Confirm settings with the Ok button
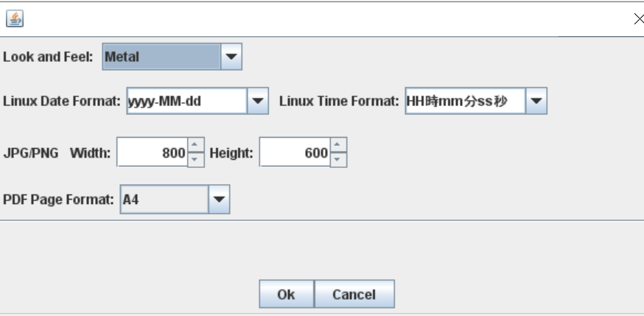This screenshot has height=316, width=644. pos(287,294)
